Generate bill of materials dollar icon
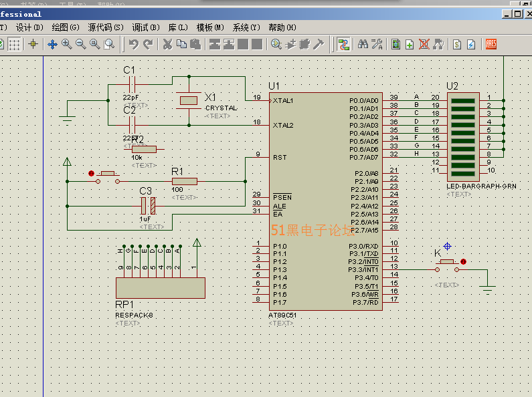 [x=457, y=44]
